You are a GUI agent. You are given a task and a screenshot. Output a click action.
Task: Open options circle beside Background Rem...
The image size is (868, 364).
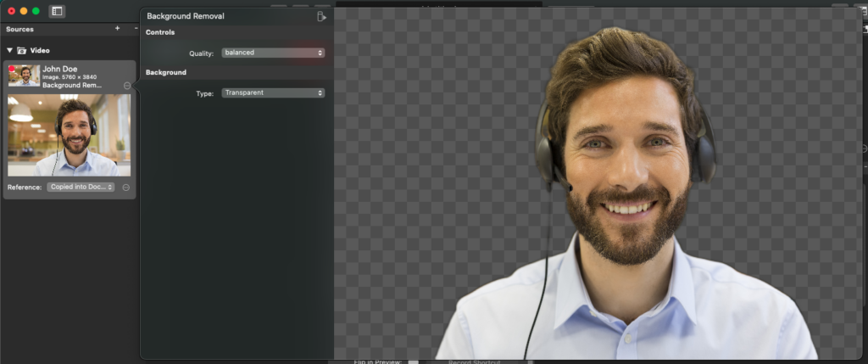[x=127, y=86]
